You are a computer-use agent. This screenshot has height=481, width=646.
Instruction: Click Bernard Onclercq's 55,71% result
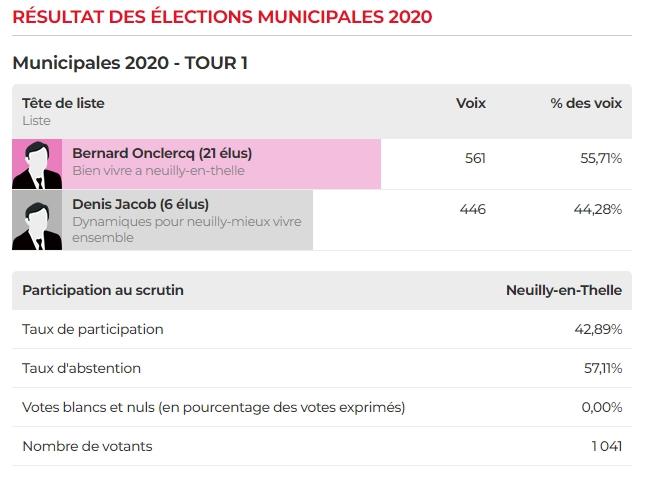602,158
